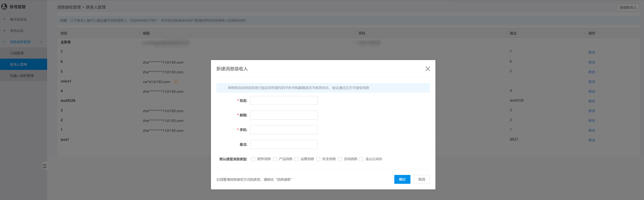Open 订阅管理 in the sidebar
The height and width of the screenshot is (200, 644).
[17, 53]
